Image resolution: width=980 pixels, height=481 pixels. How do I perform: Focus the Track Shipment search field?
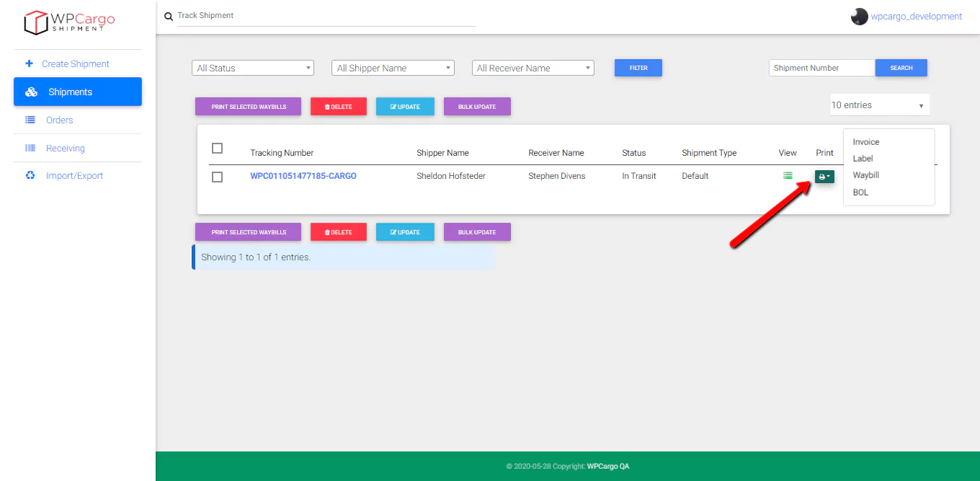(x=326, y=16)
